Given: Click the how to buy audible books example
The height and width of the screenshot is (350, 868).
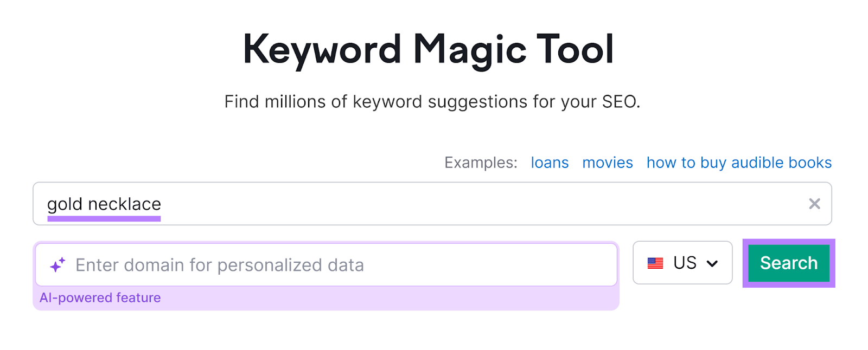Looking at the screenshot, I should click(x=739, y=163).
